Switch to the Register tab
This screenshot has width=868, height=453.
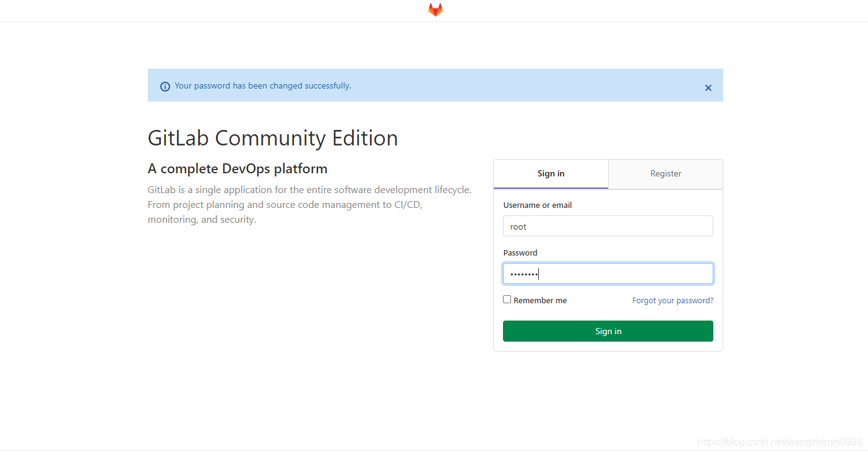[666, 174]
